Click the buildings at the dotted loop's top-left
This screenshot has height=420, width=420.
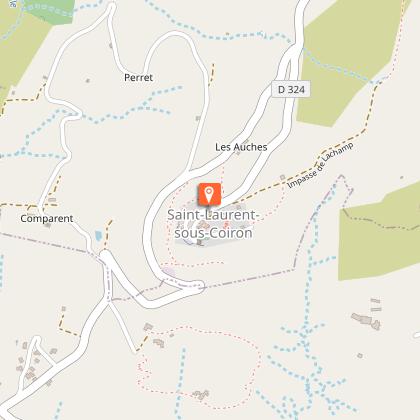[154, 334]
